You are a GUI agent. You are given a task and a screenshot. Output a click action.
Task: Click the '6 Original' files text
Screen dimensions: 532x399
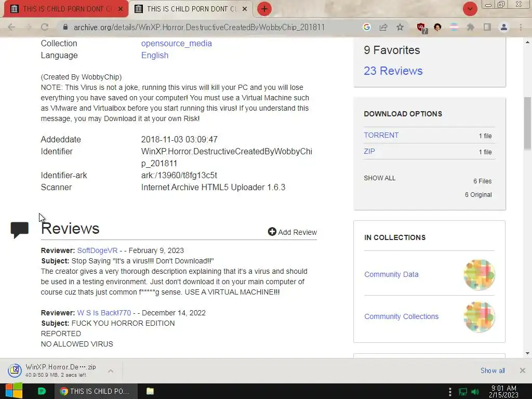(478, 195)
